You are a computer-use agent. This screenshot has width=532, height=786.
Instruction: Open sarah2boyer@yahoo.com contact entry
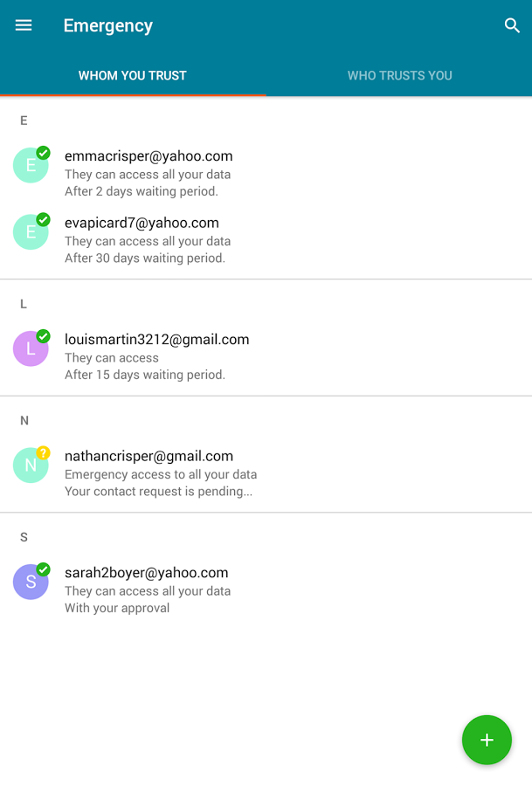pyautogui.click(x=266, y=589)
